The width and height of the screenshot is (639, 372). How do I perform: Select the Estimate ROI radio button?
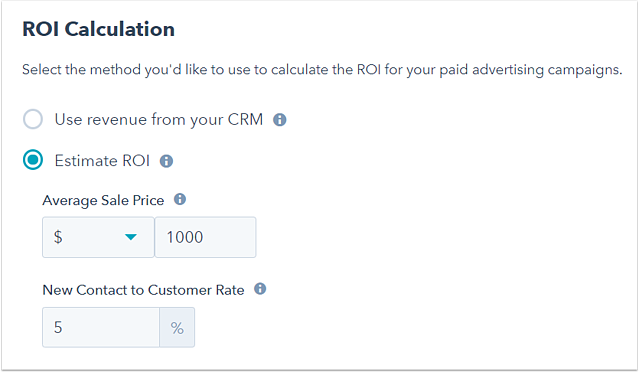click(x=33, y=159)
